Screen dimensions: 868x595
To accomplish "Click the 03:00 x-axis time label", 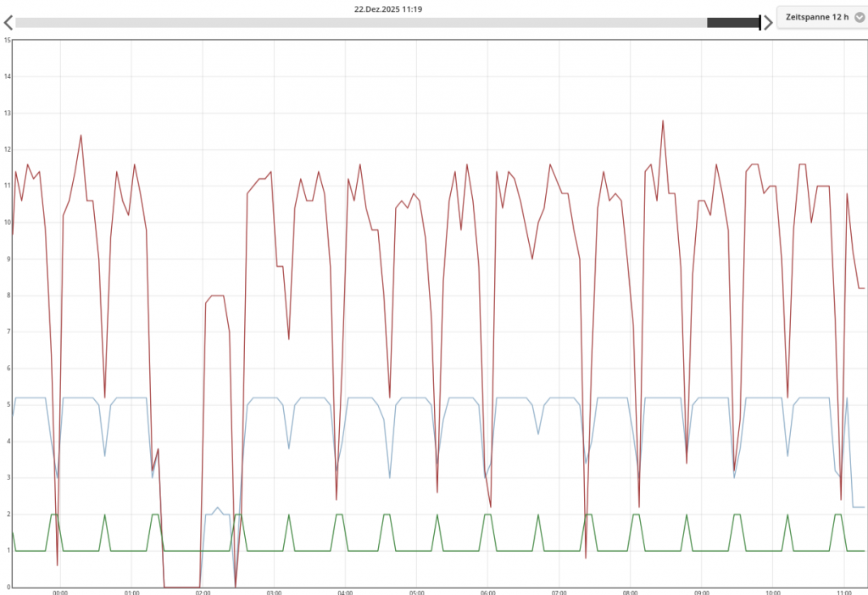I will pyautogui.click(x=274, y=592).
